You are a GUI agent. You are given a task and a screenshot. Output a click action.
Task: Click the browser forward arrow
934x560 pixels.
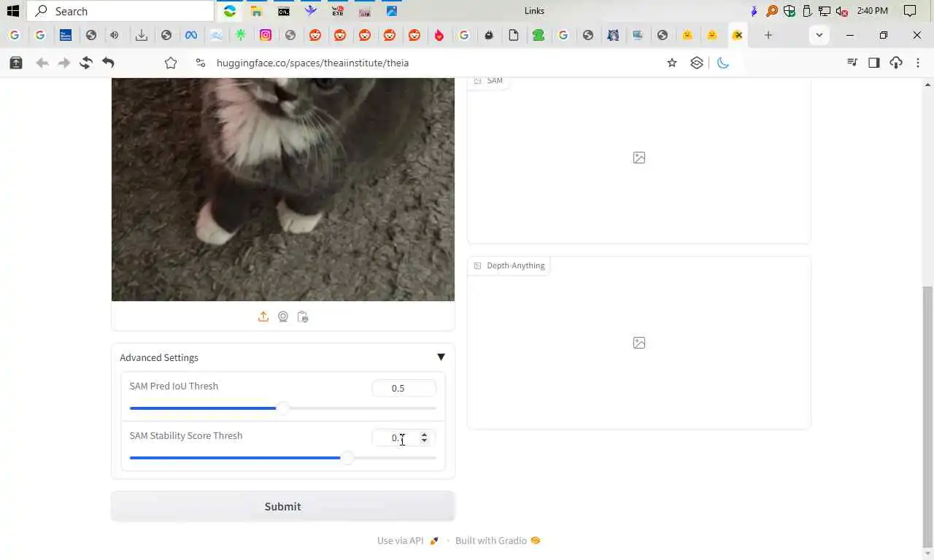point(64,63)
